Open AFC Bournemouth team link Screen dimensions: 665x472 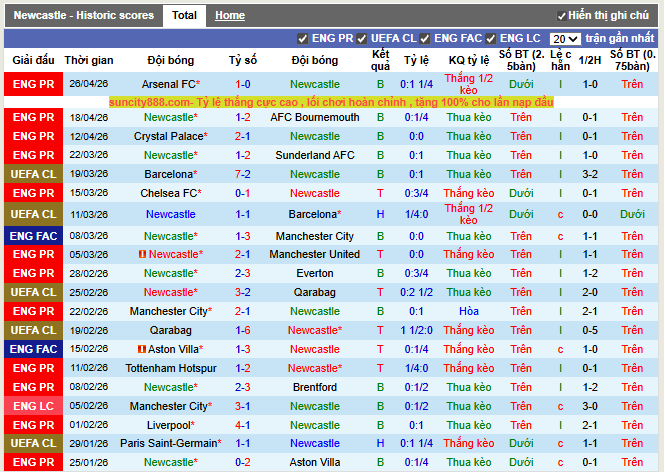tap(315, 117)
